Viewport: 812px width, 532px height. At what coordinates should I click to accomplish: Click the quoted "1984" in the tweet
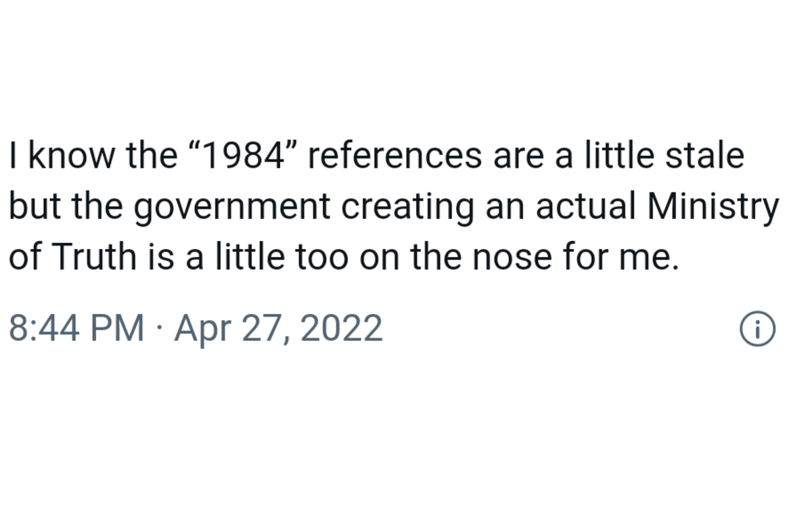pos(240,155)
